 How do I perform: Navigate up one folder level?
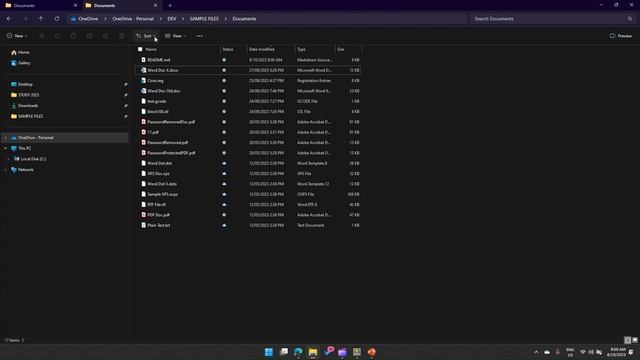41,19
